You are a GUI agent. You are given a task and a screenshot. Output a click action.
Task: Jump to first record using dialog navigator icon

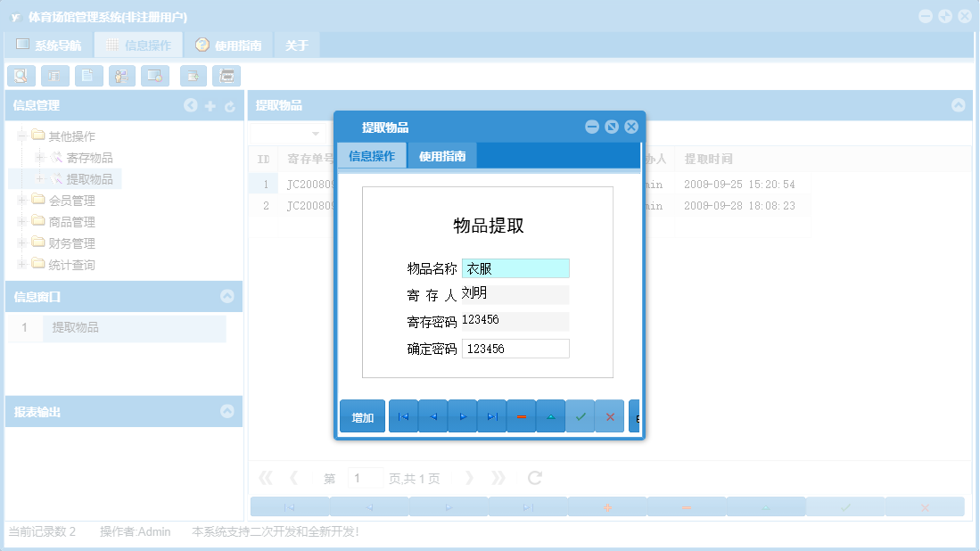coord(403,416)
